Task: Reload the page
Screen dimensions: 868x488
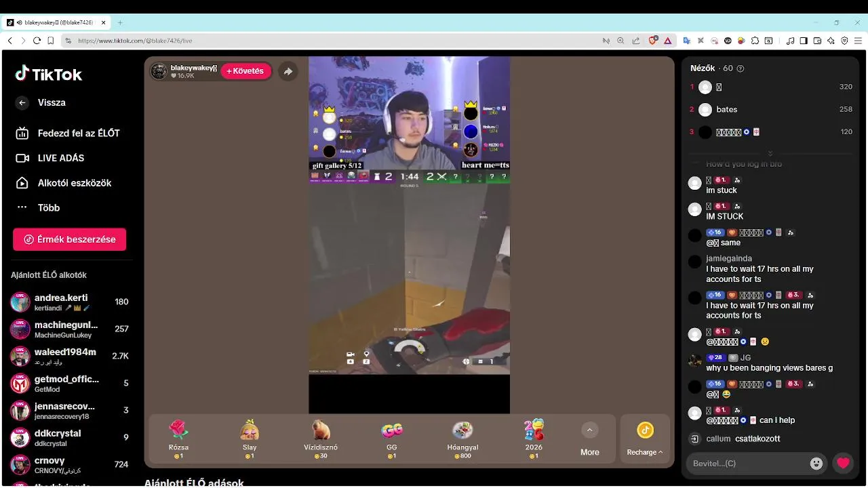Action: (37, 41)
